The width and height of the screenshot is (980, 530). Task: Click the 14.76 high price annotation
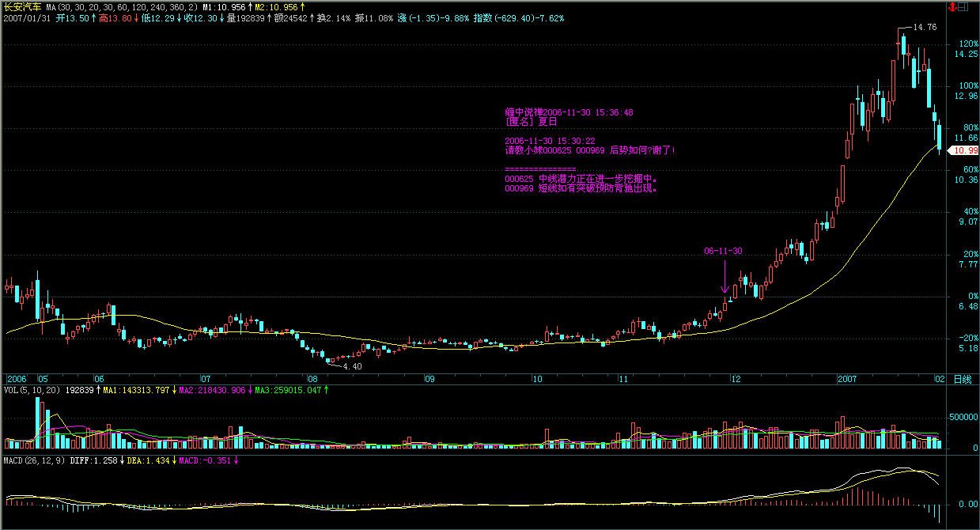pyautogui.click(x=925, y=27)
